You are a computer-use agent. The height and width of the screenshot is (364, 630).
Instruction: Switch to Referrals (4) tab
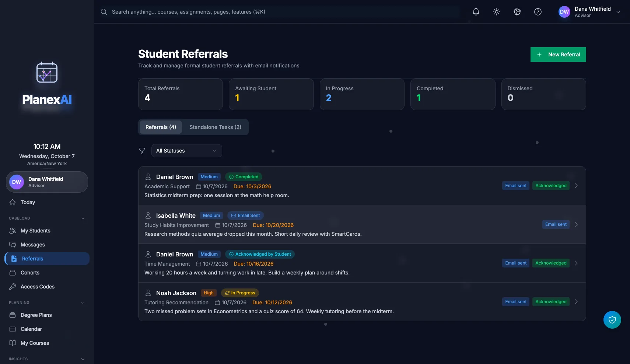(x=161, y=127)
